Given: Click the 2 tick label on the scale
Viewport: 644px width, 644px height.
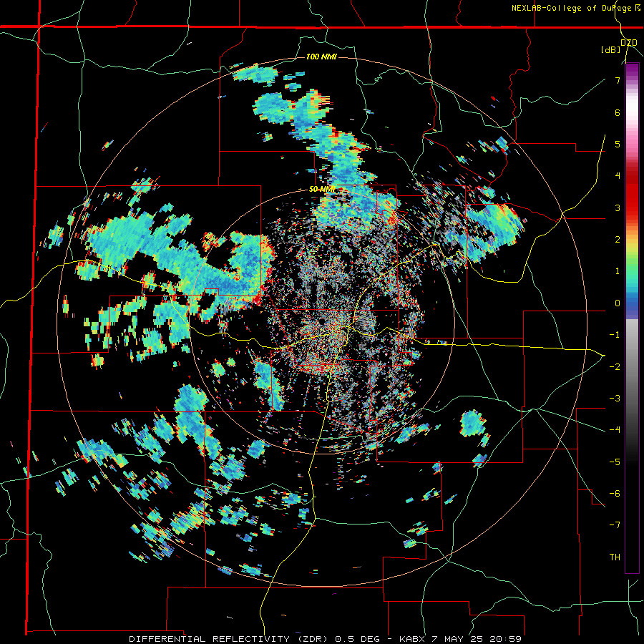Looking at the screenshot, I should click(x=618, y=240).
